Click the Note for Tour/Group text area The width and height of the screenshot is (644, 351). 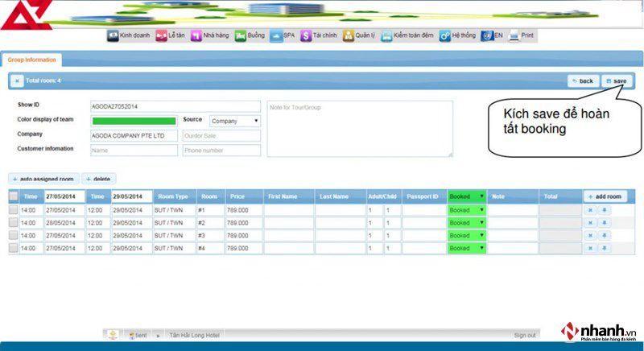[x=360, y=129]
